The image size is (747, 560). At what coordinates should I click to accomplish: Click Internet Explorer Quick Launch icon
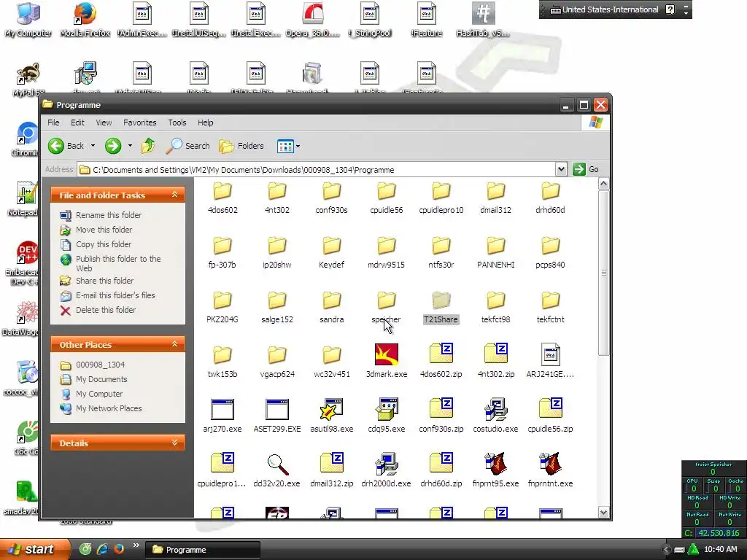point(102,549)
